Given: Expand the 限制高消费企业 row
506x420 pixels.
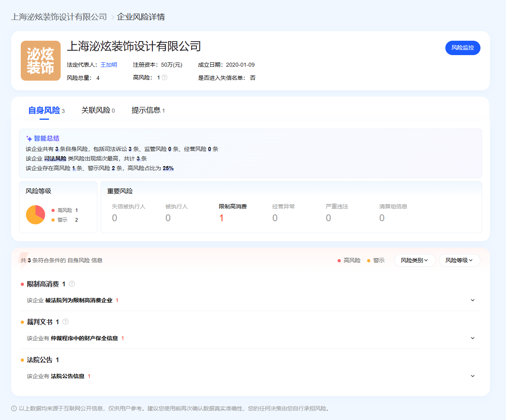Looking at the screenshot, I should coord(472,300).
